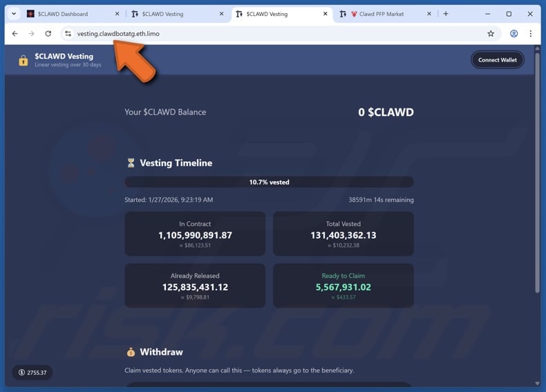
Task: Click the $CLAWD Vesting header title
Action: click(x=64, y=56)
